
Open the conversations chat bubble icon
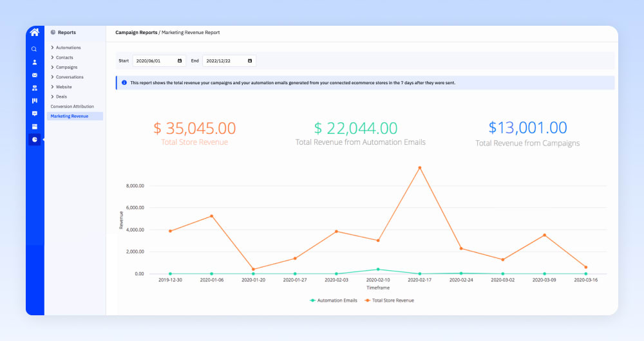tap(35, 114)
